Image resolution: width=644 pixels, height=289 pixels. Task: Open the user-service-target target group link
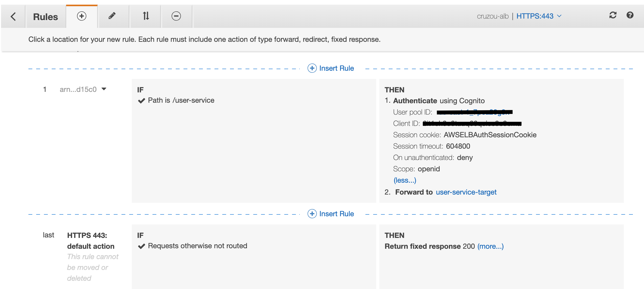[466, 192]
